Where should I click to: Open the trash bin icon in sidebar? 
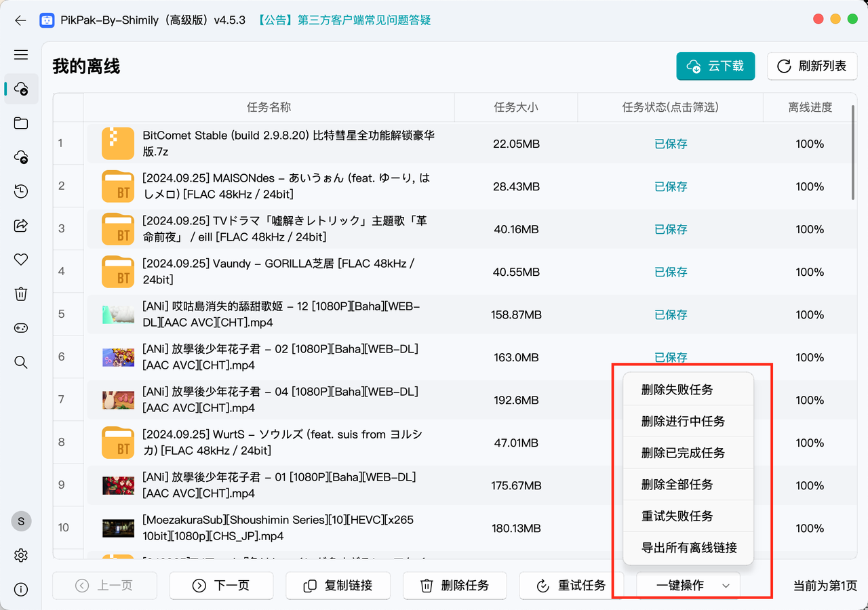(21, 293)
